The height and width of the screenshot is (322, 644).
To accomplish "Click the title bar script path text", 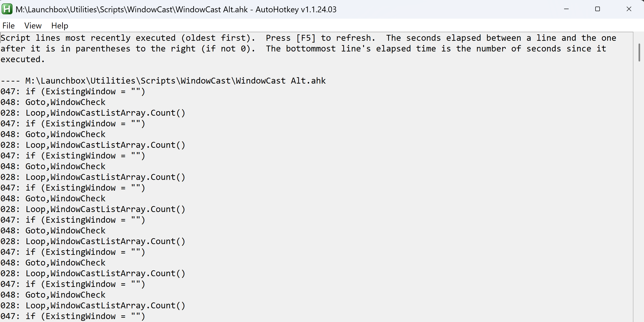I will pos(132,10).
